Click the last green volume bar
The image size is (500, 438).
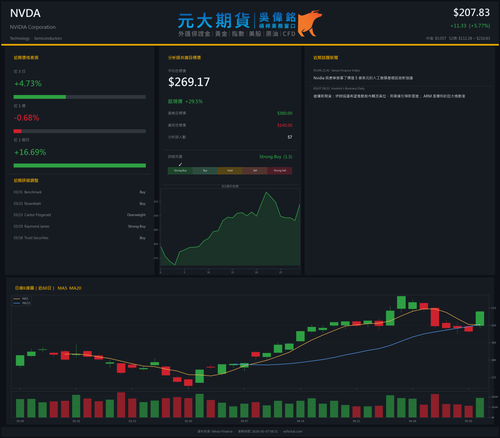(x=480, y=408)
